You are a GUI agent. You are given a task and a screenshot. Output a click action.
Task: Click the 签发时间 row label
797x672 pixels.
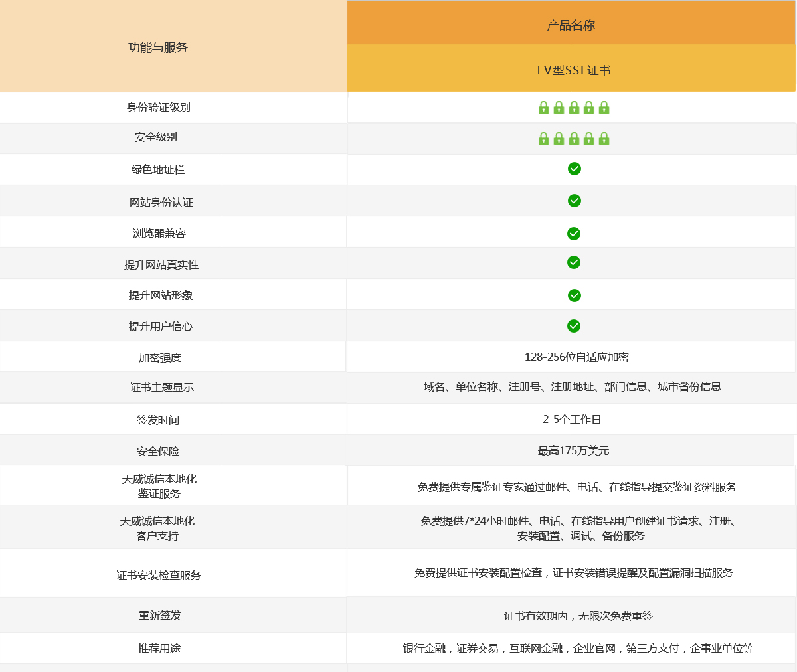pos(158,420)
